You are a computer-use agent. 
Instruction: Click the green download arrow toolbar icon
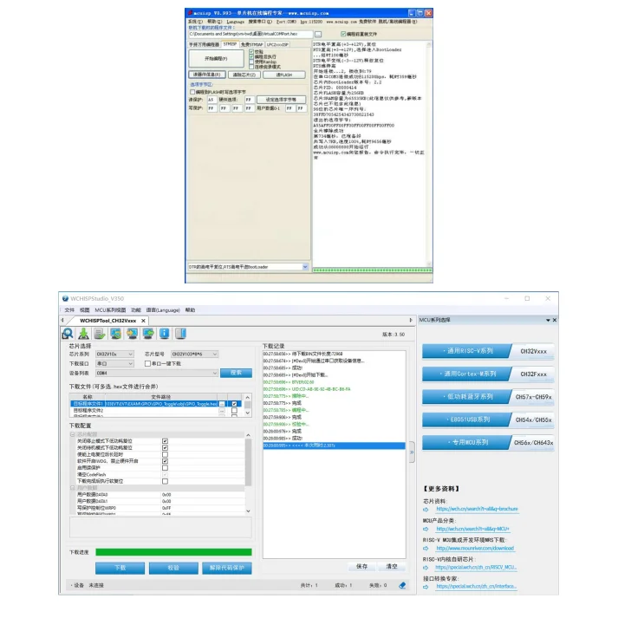(x=84, y=334)
